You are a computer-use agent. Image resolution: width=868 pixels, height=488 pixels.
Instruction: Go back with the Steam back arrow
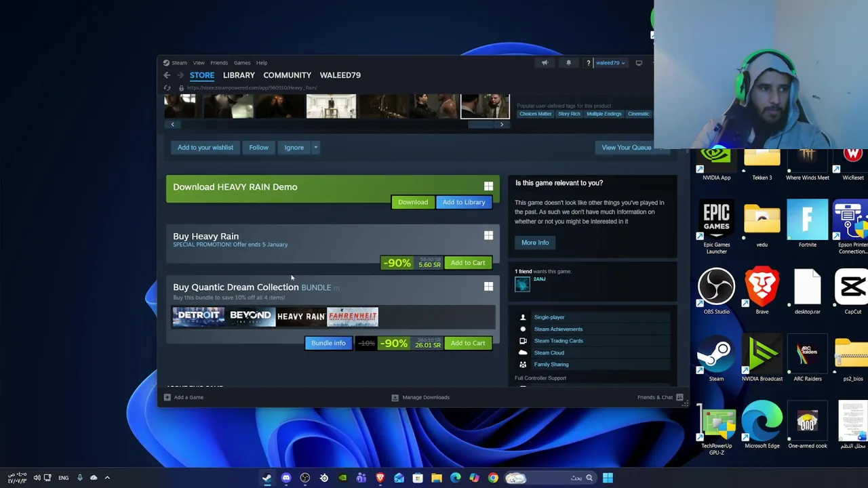167,75
